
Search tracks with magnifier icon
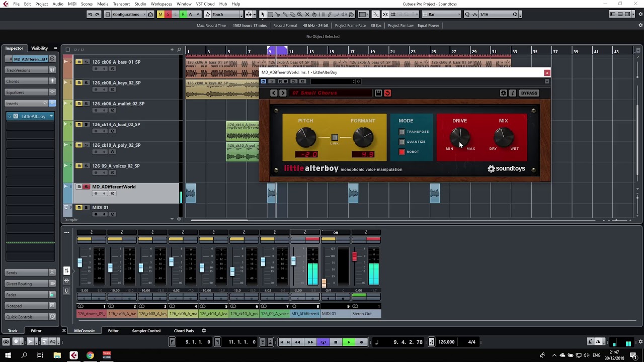click(179, 49)
